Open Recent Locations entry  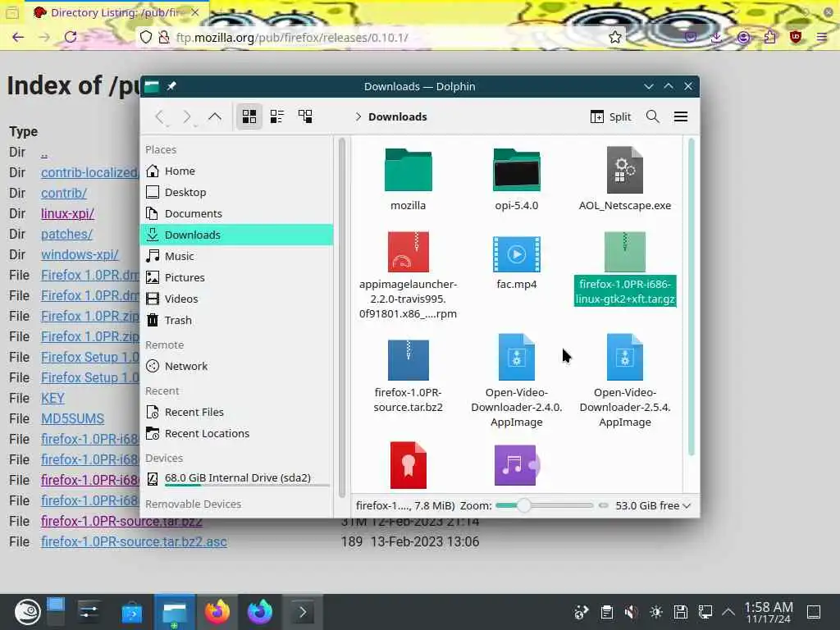237,433
